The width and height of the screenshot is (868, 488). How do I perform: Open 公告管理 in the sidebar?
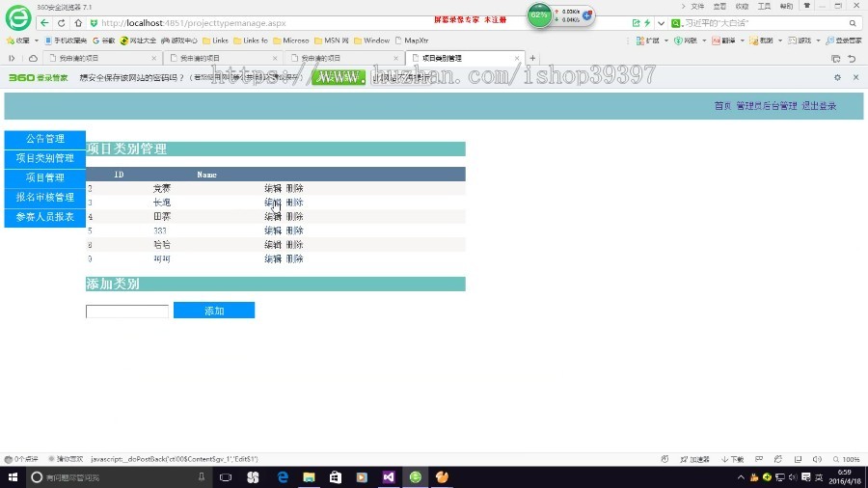44,139
